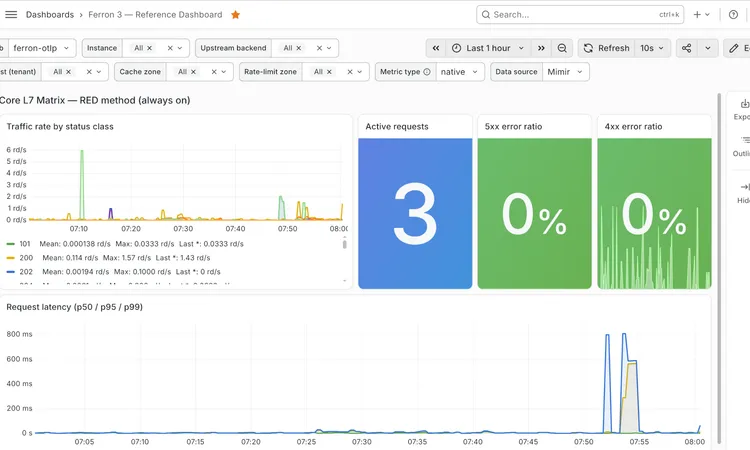Click the Hide sidebar arrow icon
Image resolution: width=750 pixels, height=450 pixels.
click(x=745, y=187)
